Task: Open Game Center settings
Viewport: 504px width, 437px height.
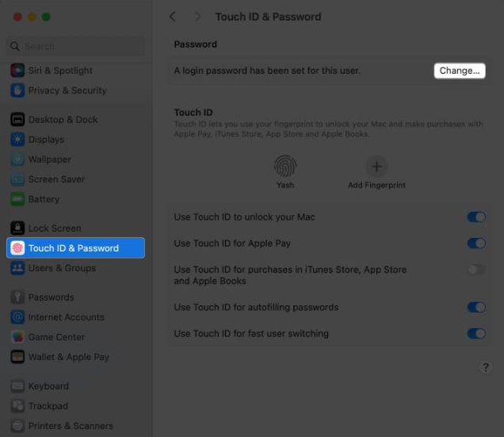Action: (55, 337)
